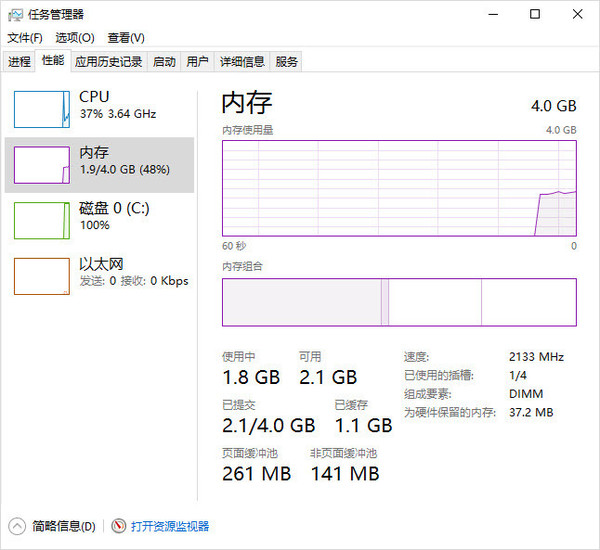
Task: Click the 内存组合 composition bar
Action: tap(399, 302)
